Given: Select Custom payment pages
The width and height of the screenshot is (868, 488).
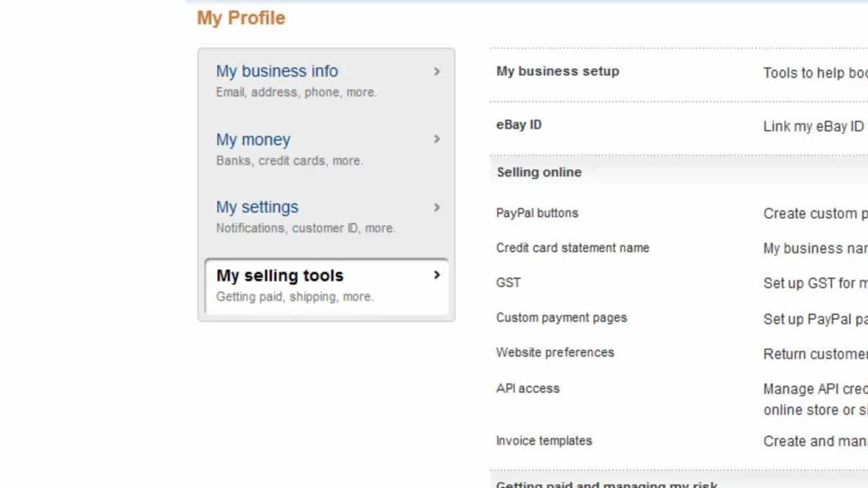Looking at the screenshot, I should (561, 318).
